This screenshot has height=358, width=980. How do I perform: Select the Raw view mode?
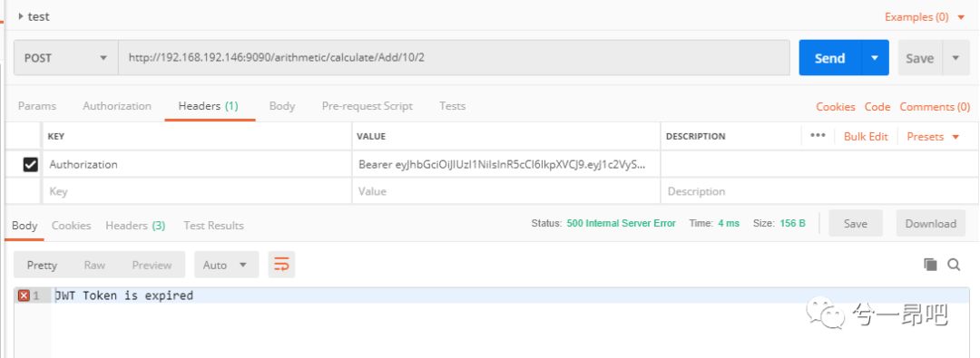coord(94,265)
